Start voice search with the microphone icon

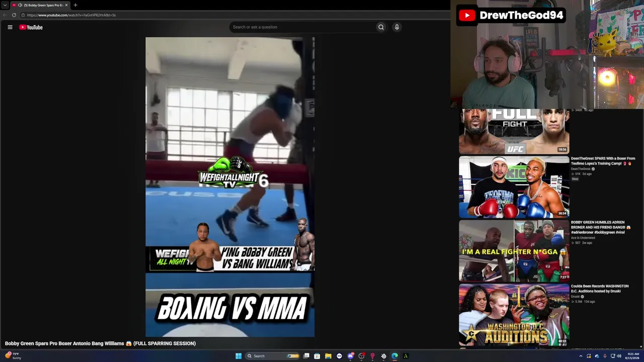397,27
